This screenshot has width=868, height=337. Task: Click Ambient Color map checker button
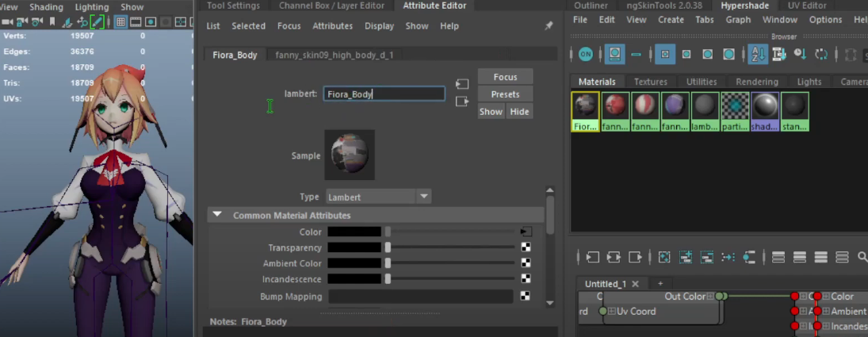(526, 263)
